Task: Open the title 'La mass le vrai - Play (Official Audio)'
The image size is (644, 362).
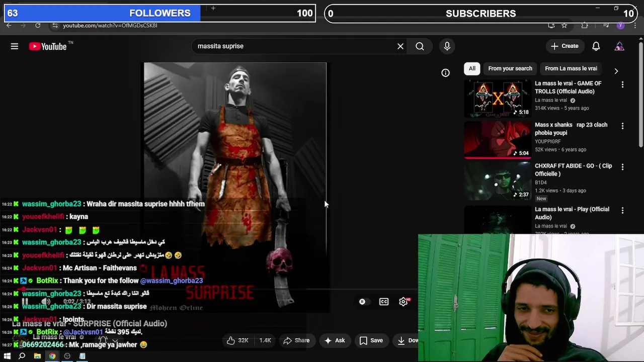Action: [572, 213]
